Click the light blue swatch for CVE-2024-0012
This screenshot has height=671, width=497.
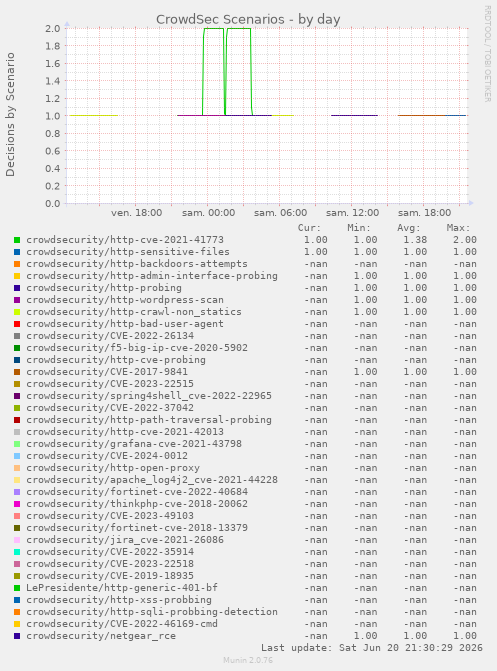pyautogui.click(x=17, y=456)
